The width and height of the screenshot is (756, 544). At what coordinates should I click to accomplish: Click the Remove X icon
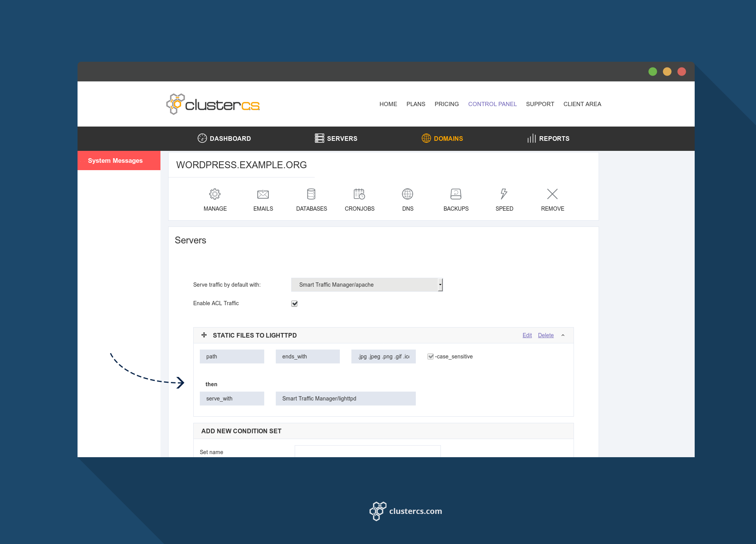tap(552, 194)
